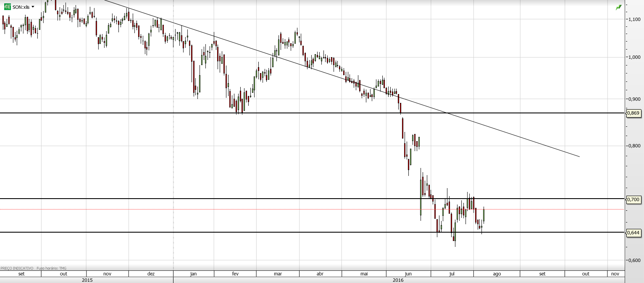This screenshot has height=283, width=644.
Task: Open the SON:xlis symbol dropdown arrow
Action: (33, 7)
